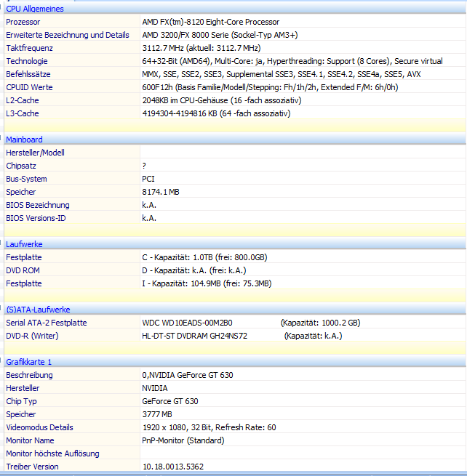Select the 10.18.0013.5362 driver version
Image resolution: width=467 pixels, height=476 pixels.
click(173, 467)
